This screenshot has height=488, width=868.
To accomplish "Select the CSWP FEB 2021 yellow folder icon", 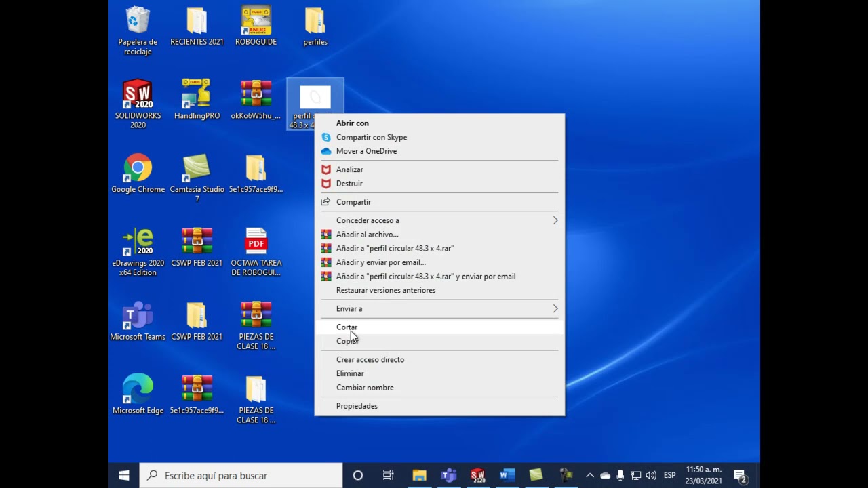I will click(197, 321).
